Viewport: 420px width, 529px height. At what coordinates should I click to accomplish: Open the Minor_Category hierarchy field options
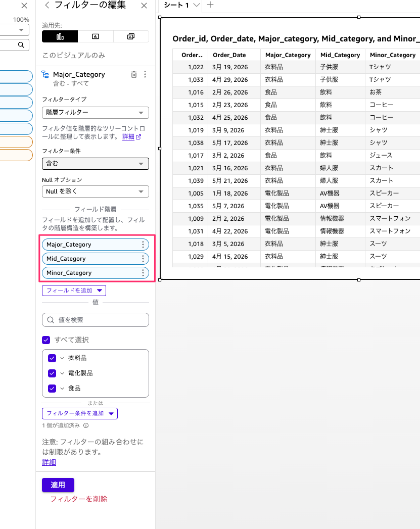pos(143,273)
